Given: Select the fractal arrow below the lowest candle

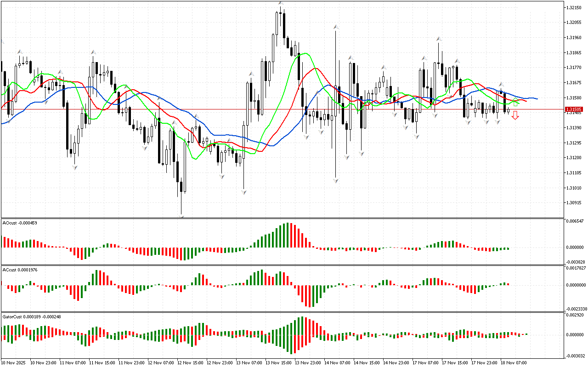Looking at the screenshot, I should [x=182, y=215].
